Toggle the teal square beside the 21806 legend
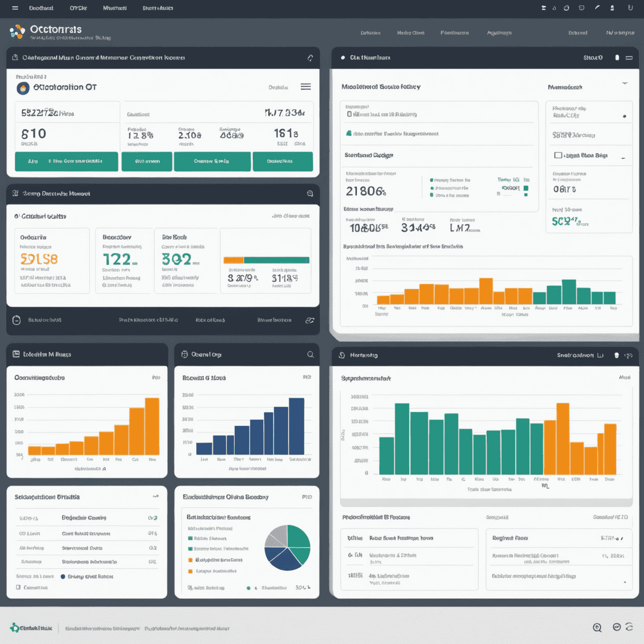 (x=526, y=188)
